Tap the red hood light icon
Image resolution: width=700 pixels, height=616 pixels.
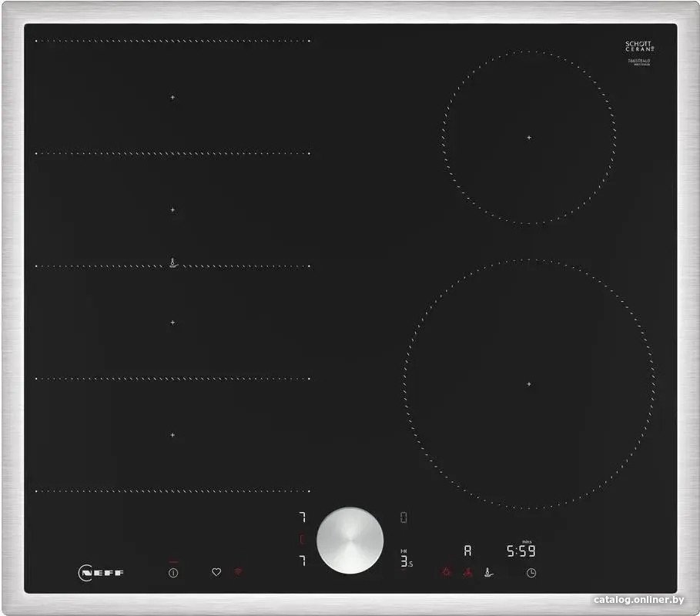pyautogui.click(x=444, y=572)
